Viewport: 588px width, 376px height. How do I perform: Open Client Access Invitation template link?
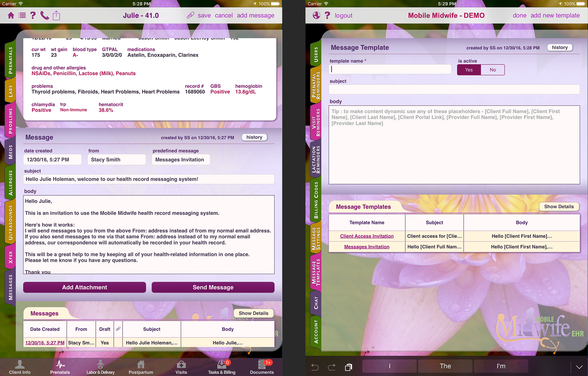tap(367, 236)
